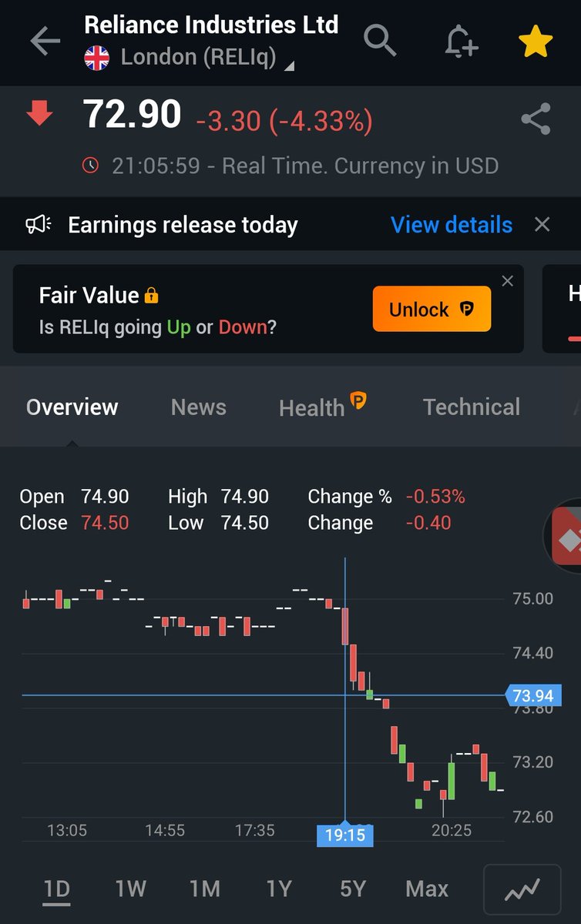Tap the Pro badge beside Health

358,400
